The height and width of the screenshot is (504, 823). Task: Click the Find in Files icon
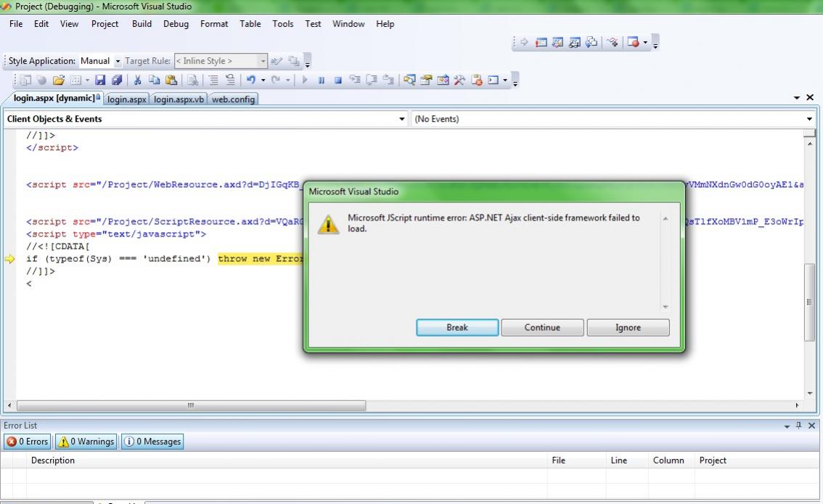192,80
